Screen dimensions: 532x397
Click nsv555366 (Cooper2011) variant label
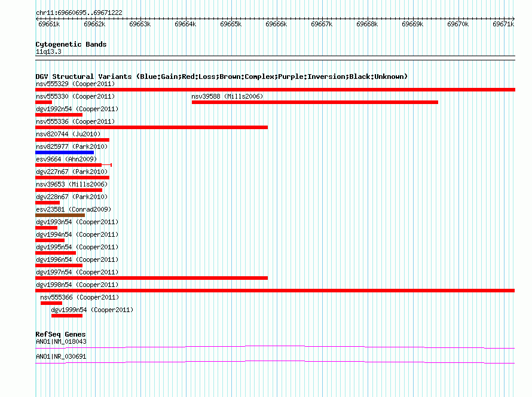coord(80,297)
